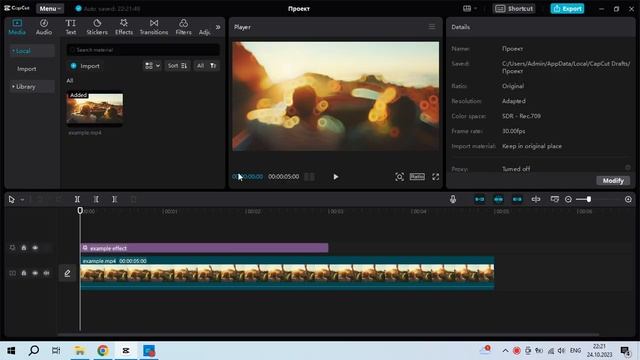Viewport: 640px width, 360px height.
Task: Zoom out the timeline with minus icon
Action: tap(568, 200)
